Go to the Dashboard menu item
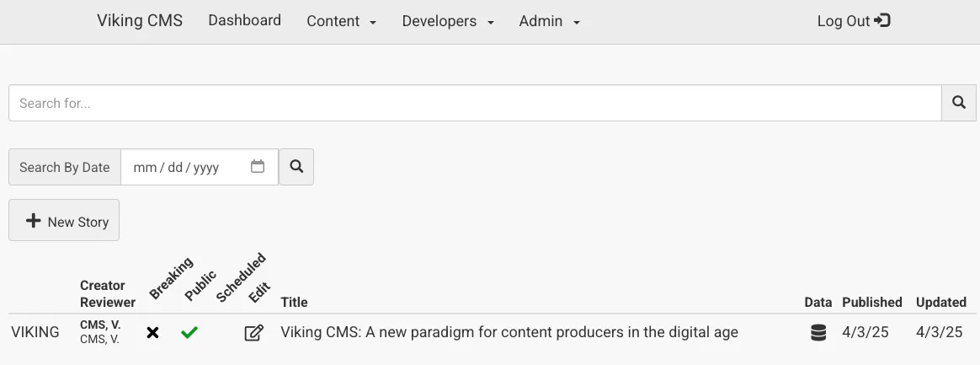 (x=244, y=20)
